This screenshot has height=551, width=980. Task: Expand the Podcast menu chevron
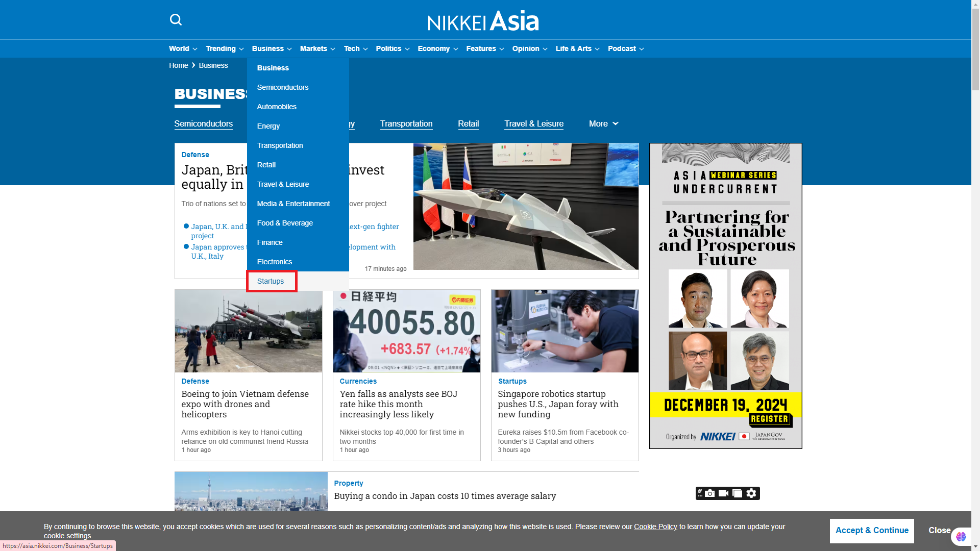[642, 49]
